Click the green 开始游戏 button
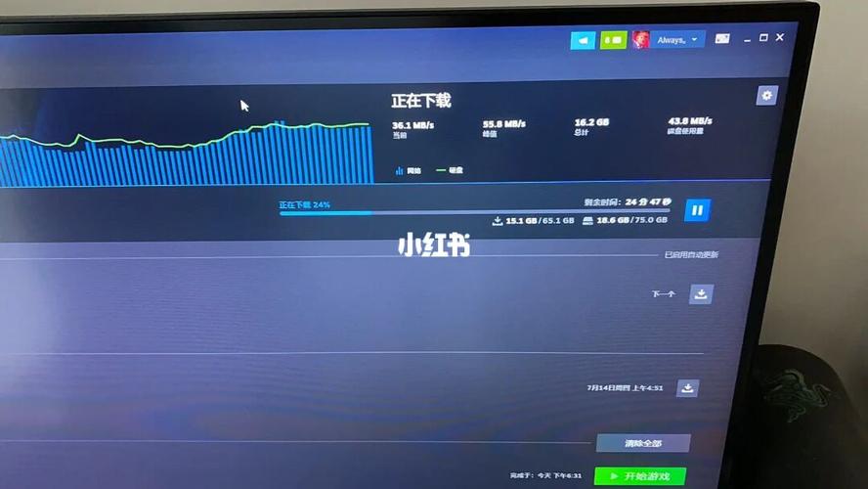Screen dimensions: 868x489 pos(640,476)
